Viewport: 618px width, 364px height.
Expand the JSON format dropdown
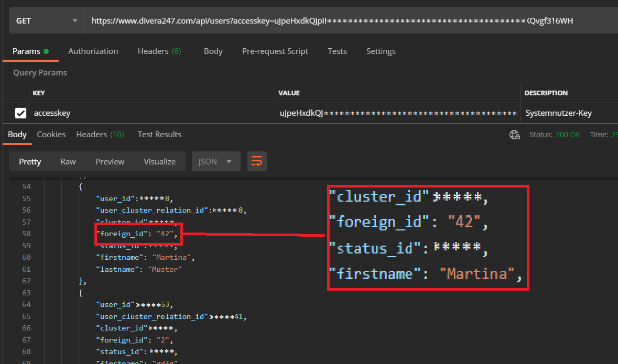(215, 161)
